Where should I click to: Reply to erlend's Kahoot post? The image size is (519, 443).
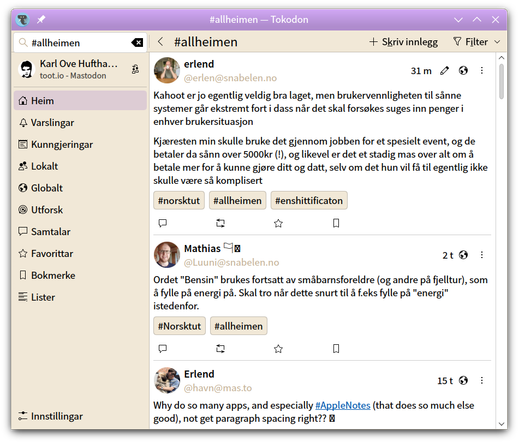tap(163, 223)
